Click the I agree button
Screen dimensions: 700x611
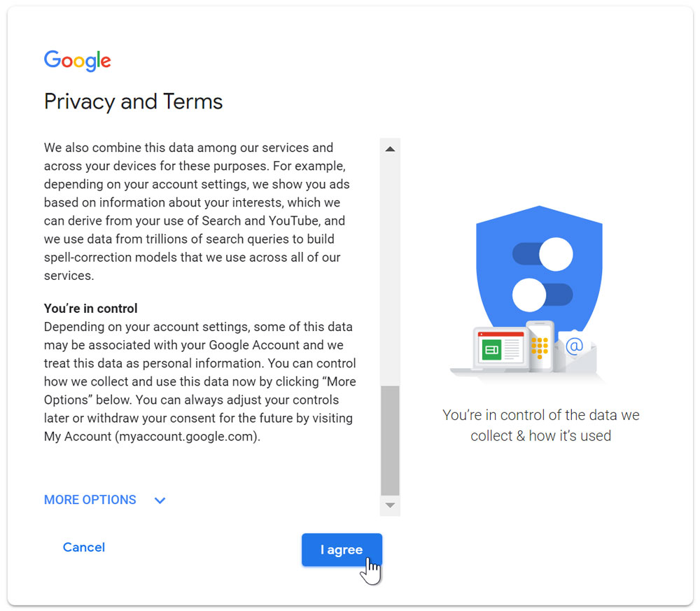point(342,550)
